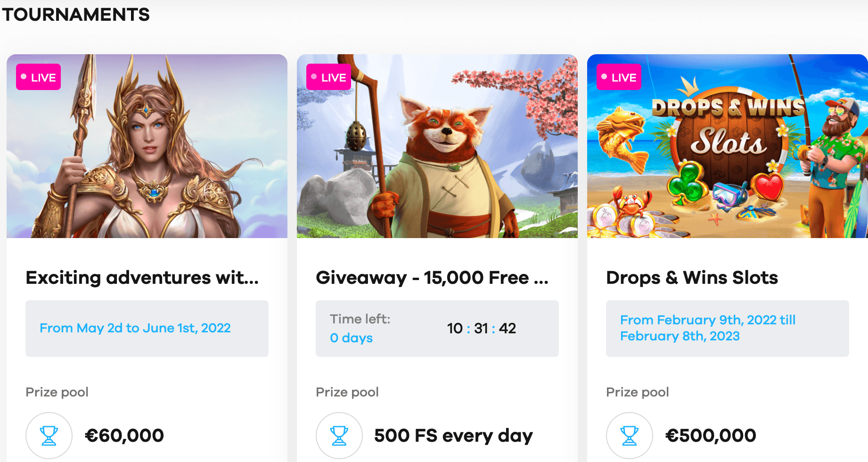Click the trophy icon beside €500,000

pos(630,436)
